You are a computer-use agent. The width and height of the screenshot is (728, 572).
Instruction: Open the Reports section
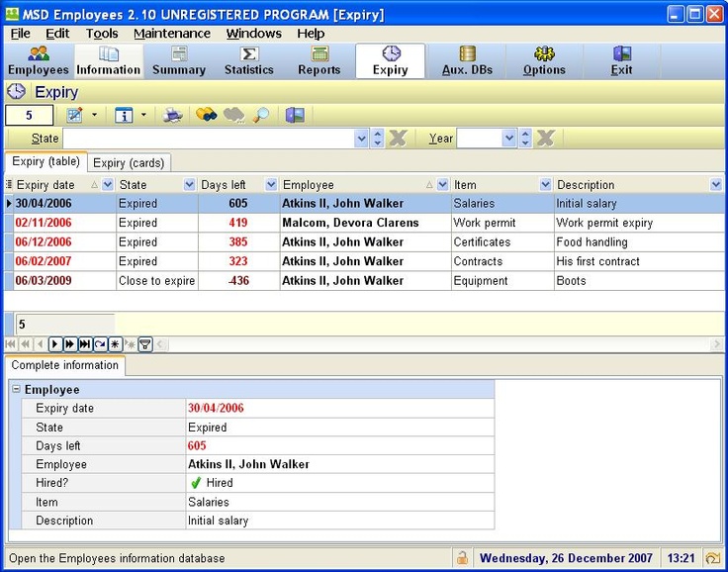pyautogui.click(x=318, y=61)
